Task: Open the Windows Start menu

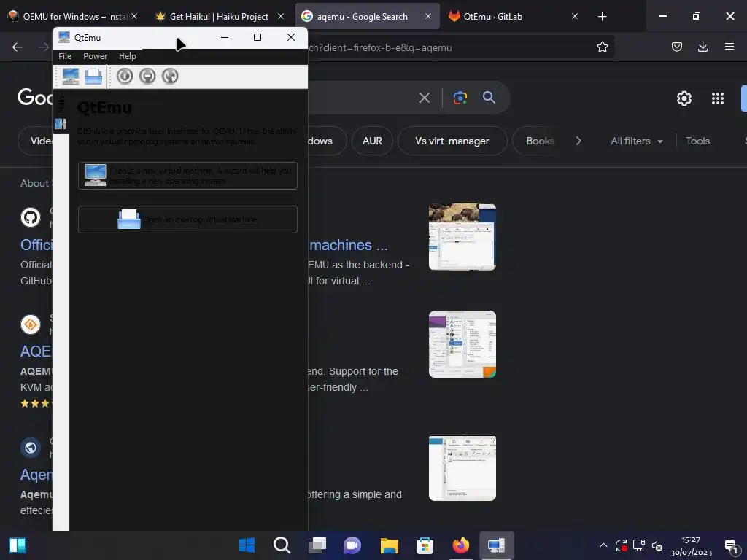Action: (x=247, y=545)
